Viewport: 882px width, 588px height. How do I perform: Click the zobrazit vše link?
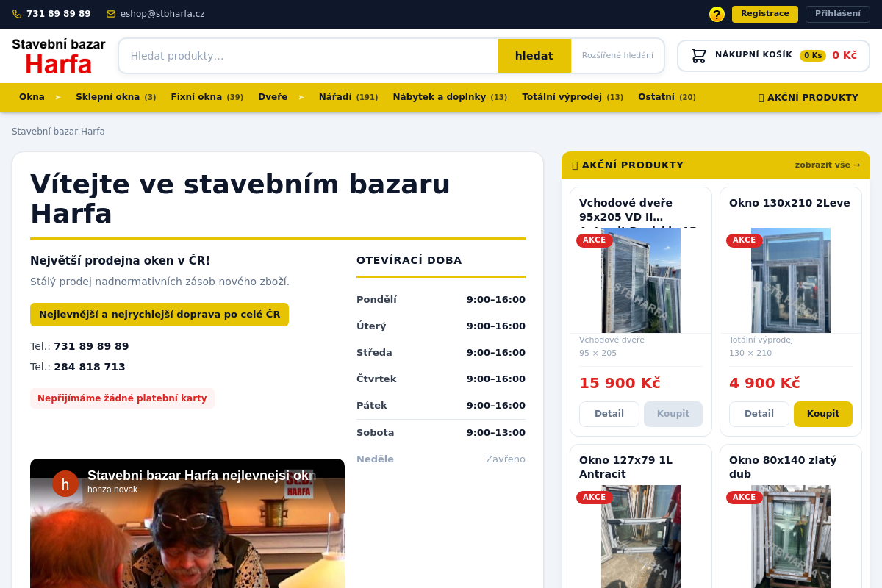pos(828,165)
